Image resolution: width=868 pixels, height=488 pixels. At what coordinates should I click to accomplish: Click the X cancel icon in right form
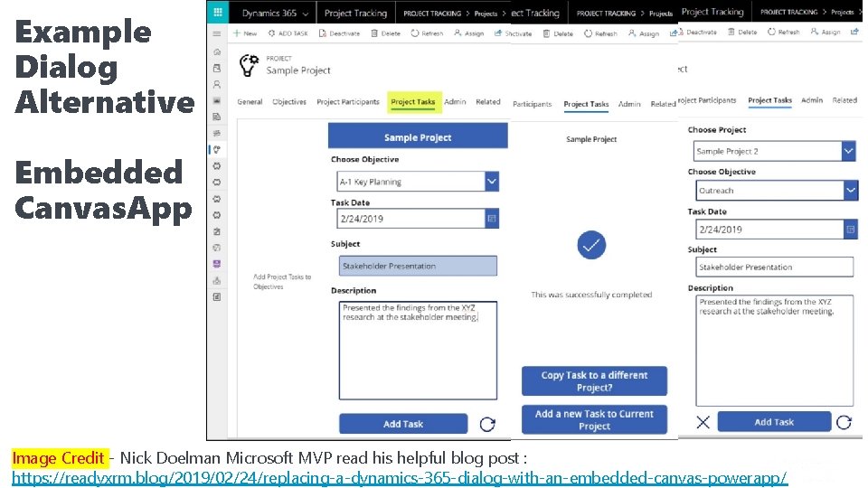point(703,422)
